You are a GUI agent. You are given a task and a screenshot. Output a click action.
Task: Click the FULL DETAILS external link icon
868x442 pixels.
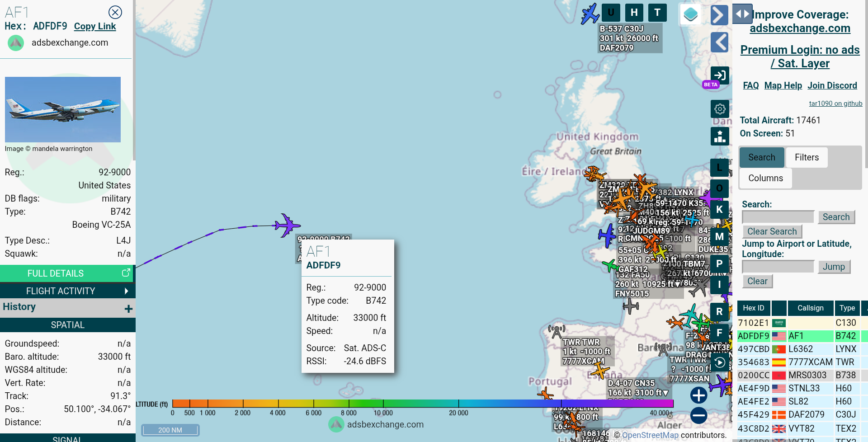tap(126, 273)
